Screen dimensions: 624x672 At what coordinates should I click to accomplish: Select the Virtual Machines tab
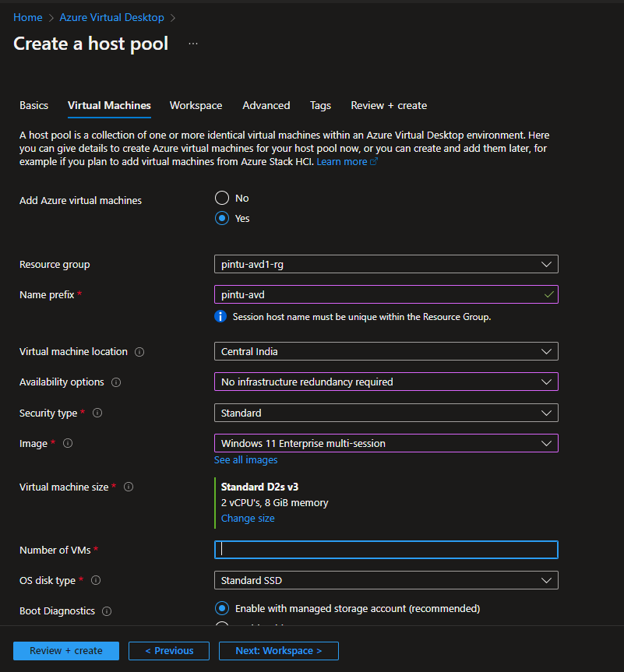pyautogui.click(x=109, y=105)
